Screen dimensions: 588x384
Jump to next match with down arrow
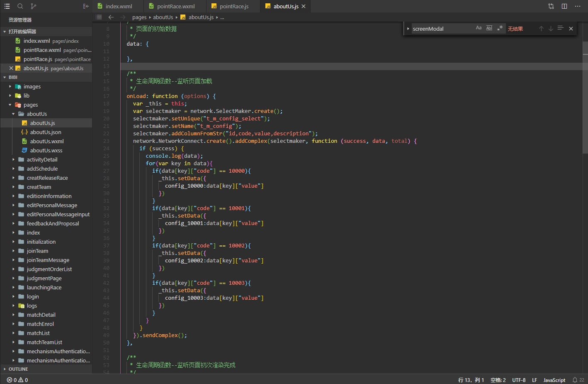(551, 29)
